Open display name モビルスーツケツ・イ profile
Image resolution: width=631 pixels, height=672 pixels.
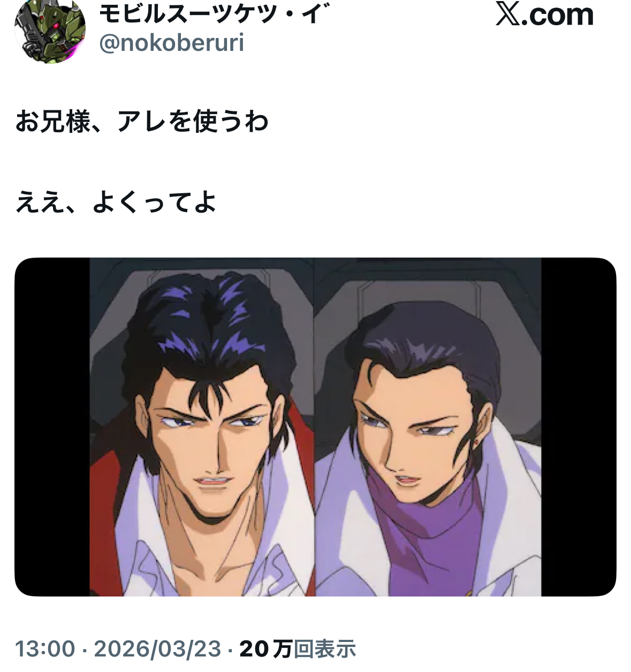coord(214,13)
